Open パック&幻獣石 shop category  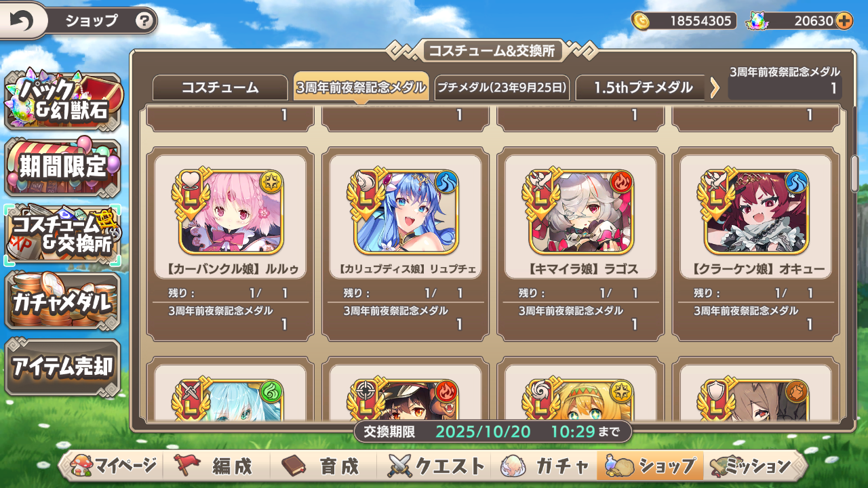(x=63, y=101)
